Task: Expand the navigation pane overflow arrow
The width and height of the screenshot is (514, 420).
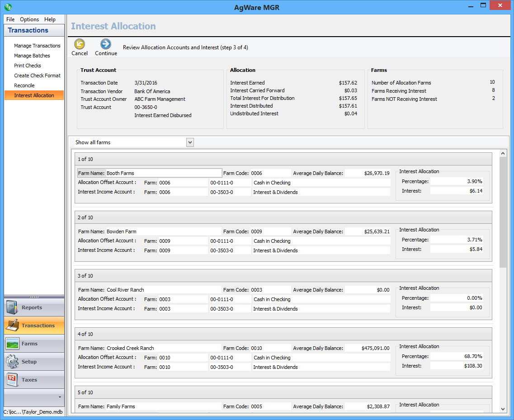Action: coord(60,397)
